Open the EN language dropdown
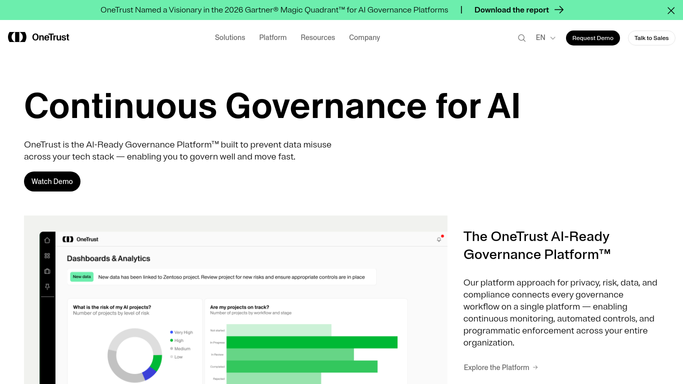The image size is (683, 384). click(545, 38)
